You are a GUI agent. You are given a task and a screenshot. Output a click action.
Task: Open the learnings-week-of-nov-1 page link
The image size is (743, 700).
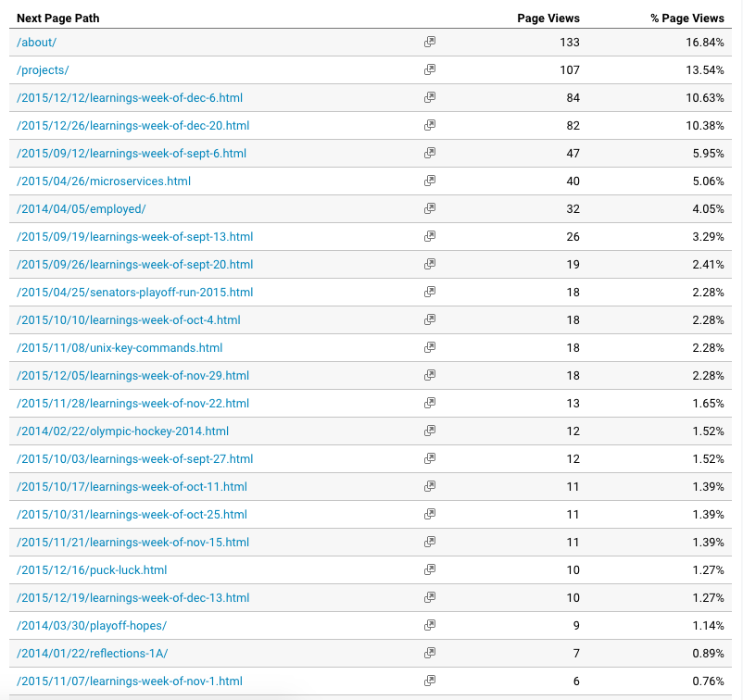129,681
